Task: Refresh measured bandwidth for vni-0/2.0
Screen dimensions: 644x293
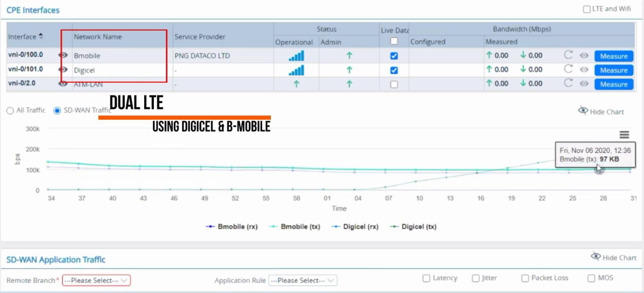Action: click(x=568, y=83)
